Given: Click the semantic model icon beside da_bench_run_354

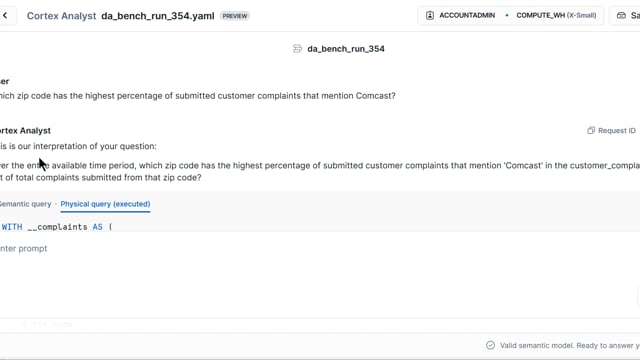Looking at the screenshot, I should point(298,49).
